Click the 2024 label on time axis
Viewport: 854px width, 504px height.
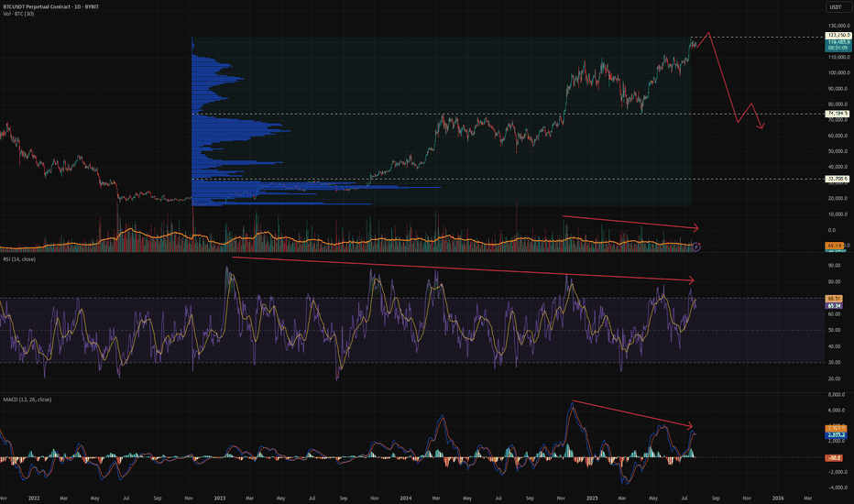tap(406, 498)
